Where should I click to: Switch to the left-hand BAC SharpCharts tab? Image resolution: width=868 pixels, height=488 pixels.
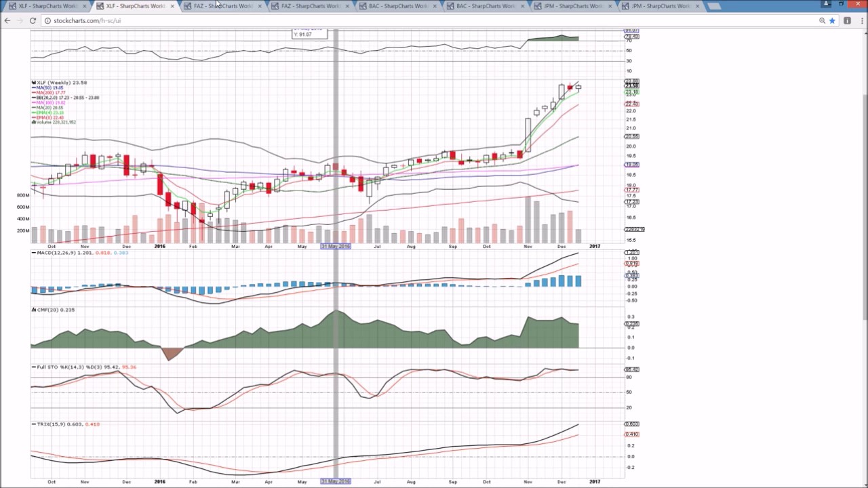pyautogui.click(x=398, y=6)
